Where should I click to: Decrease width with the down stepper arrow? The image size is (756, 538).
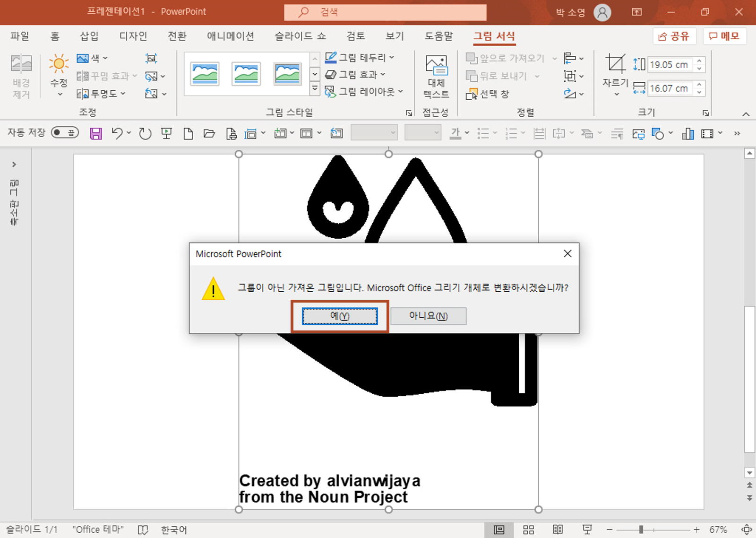[x=699, y=93]
